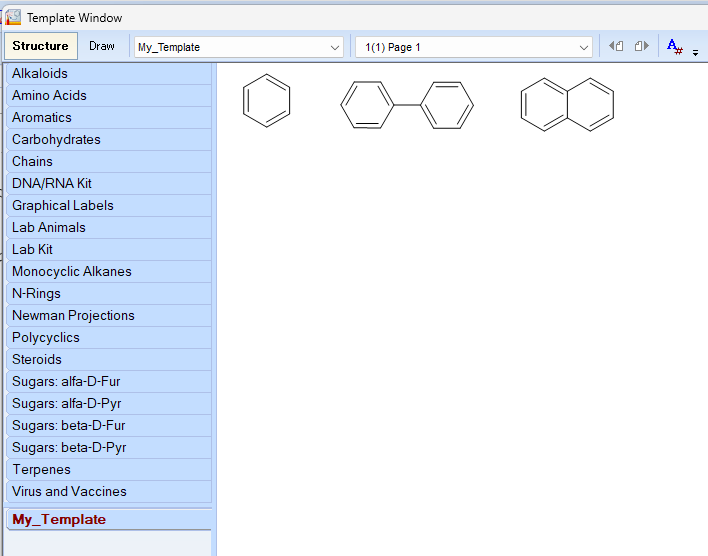708x556 pixels.
Task: Open the DNA/RNA Kit category
Action: pyautogui.click(x=109, y=183)
